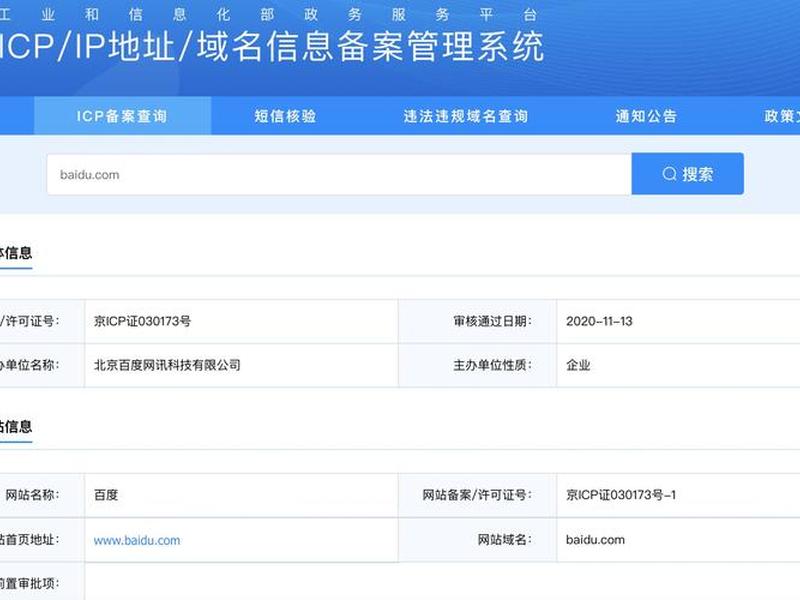Select website name 百度 cell

241,495
